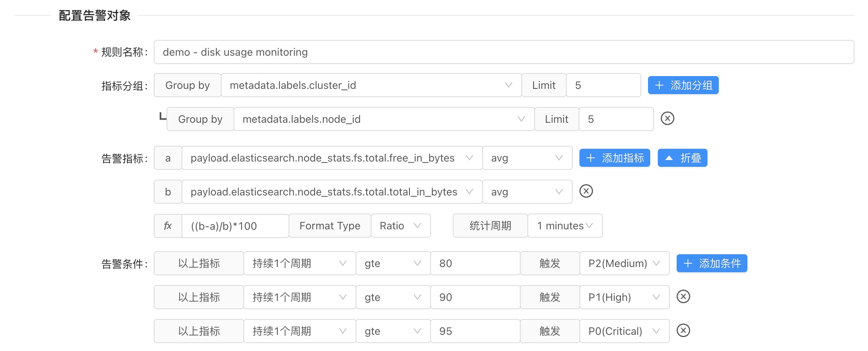This screenshot has width=868, height=351.
Task: Click the 添加指标 button
Action: (x=614, y=158)
